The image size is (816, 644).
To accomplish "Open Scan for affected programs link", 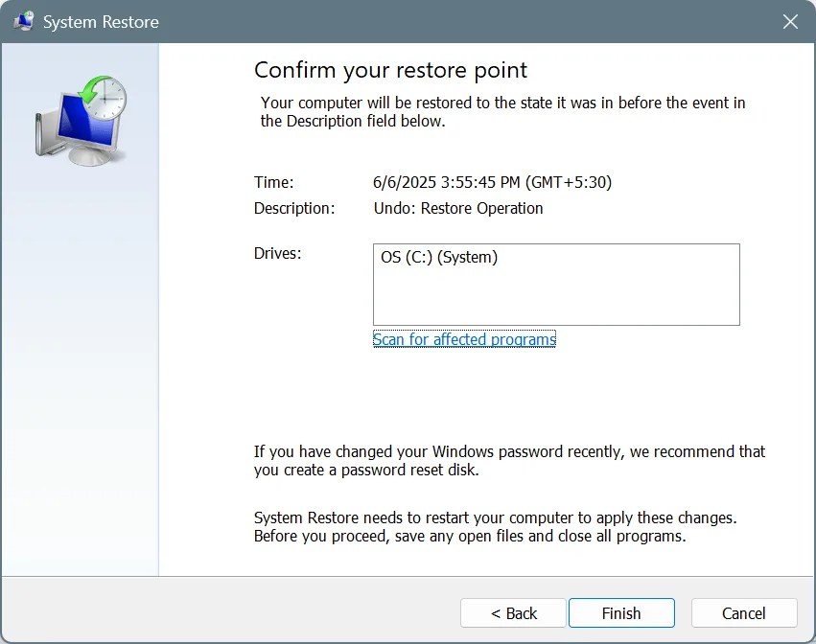I will click(x=464, y=339).
